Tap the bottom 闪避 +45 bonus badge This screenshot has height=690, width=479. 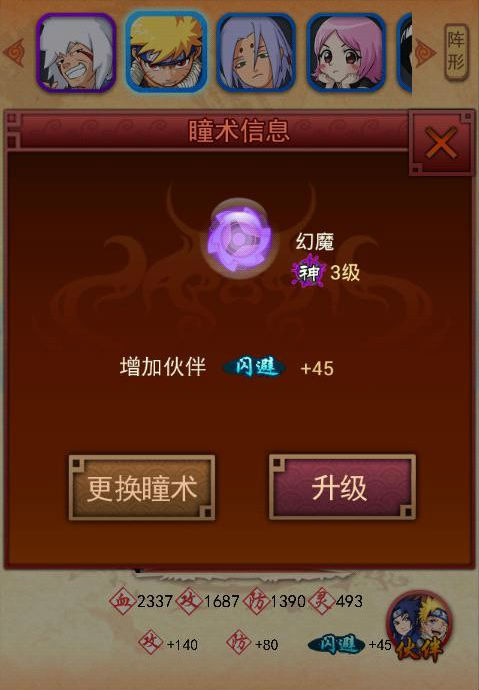coord(336,644)
